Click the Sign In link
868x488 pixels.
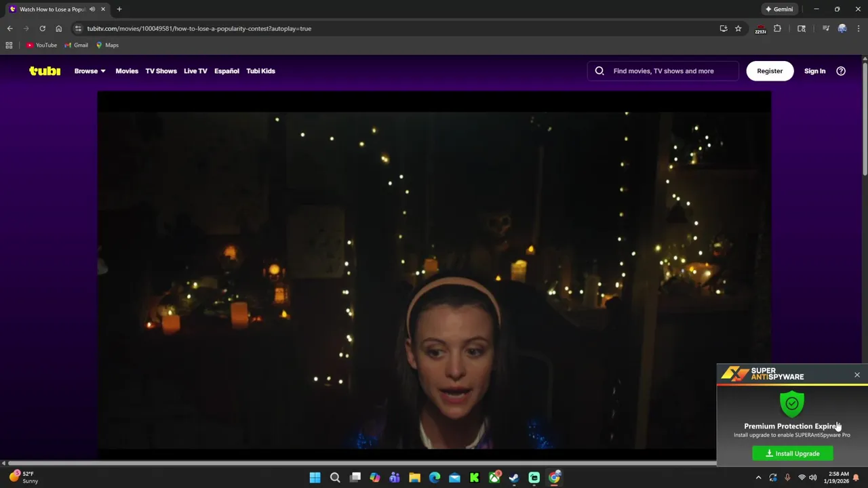point(814,70)
